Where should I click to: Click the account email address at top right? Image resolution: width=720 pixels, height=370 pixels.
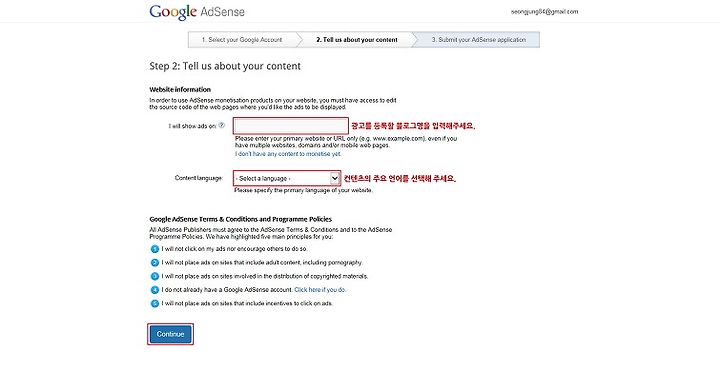(545, 12)
